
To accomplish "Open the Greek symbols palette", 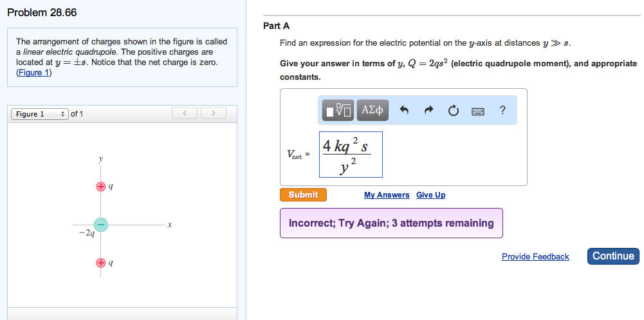I will (x=373, y=110).
